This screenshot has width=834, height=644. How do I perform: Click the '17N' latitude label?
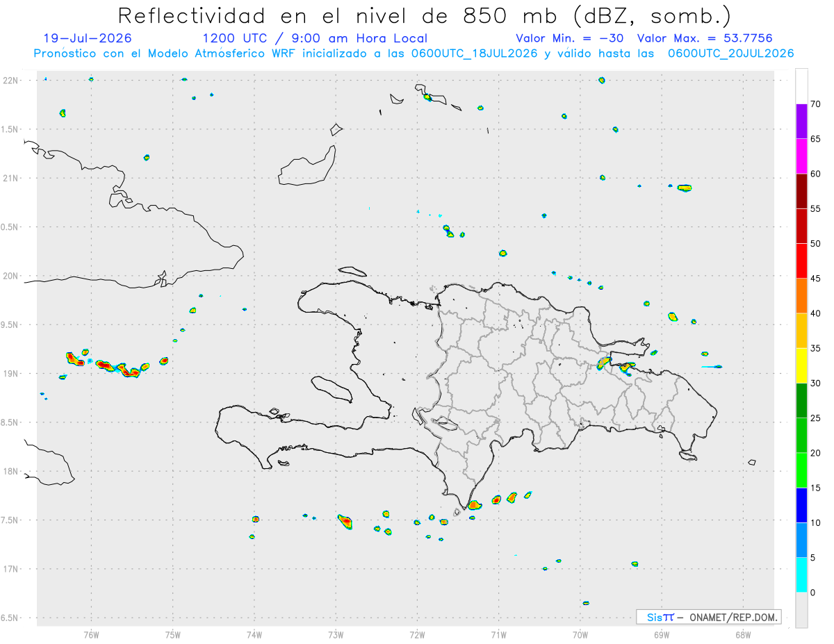[x=11, y=569]
